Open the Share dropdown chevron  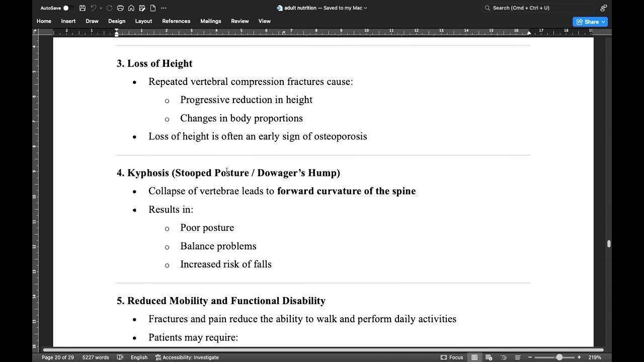(603, 22)
